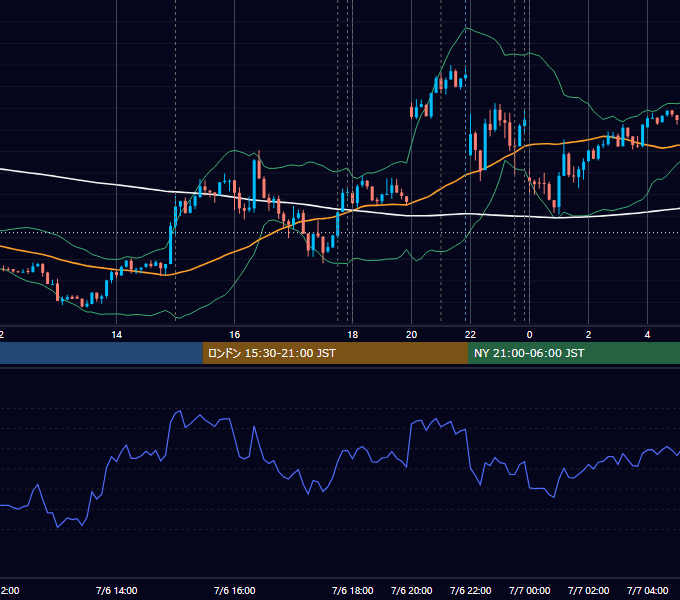Viewport: 680px width, 600px height.
Task: Click the 7/6 16:00 time label
Action: pyautogui.click(x=235, y=590)
